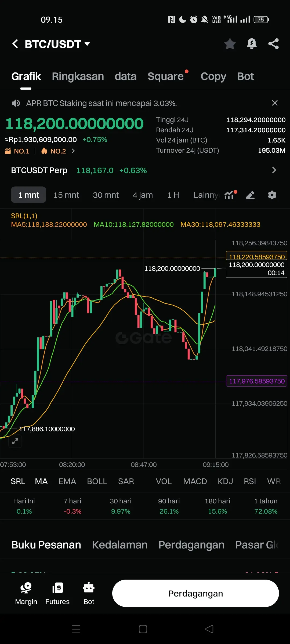290x644 pixels.
Task: Tap the Hari Ini 0.1% performance
Action: click(24, 506)
